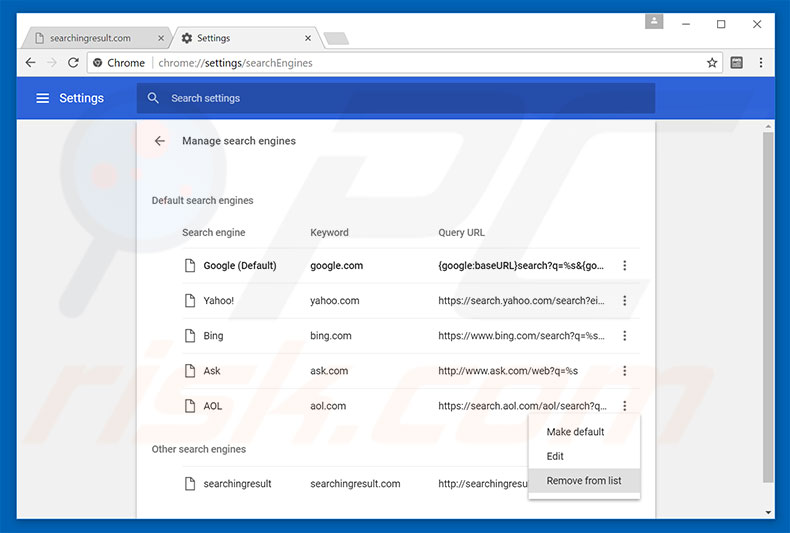This screenshot has width=790, height=533.
Task: Click the forward navigation arrow
Action: tap(51, 62)
